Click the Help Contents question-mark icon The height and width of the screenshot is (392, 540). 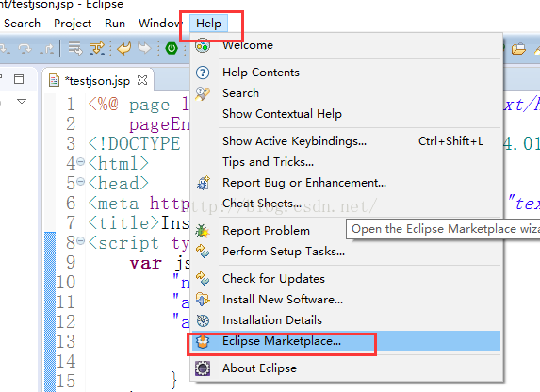click(203, 73)
